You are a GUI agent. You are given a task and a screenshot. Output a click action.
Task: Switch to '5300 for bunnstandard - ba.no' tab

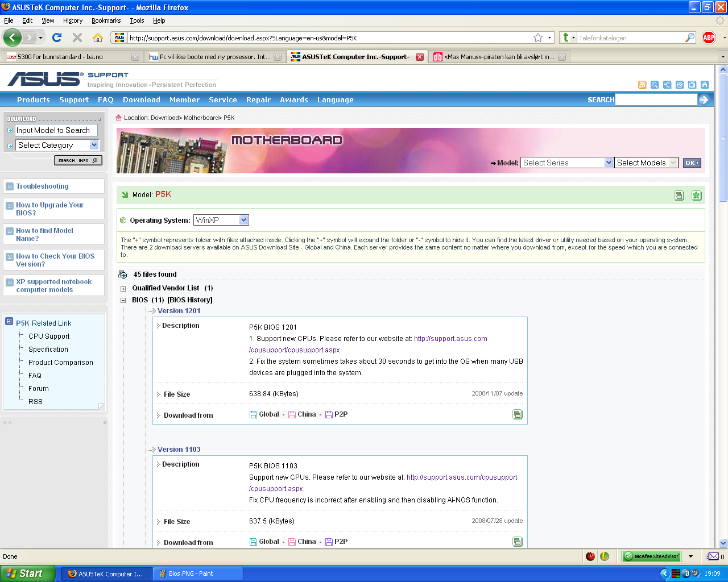(72, 57)
